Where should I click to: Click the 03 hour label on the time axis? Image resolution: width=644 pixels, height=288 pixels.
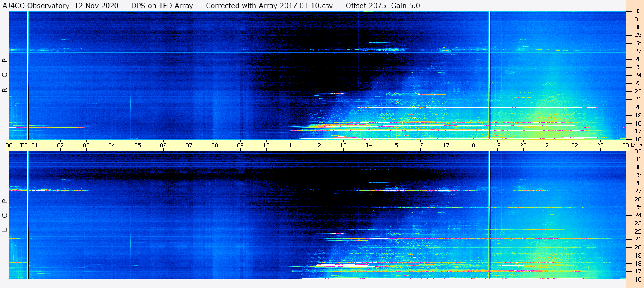pyautogui.click(x=86, y=145)
